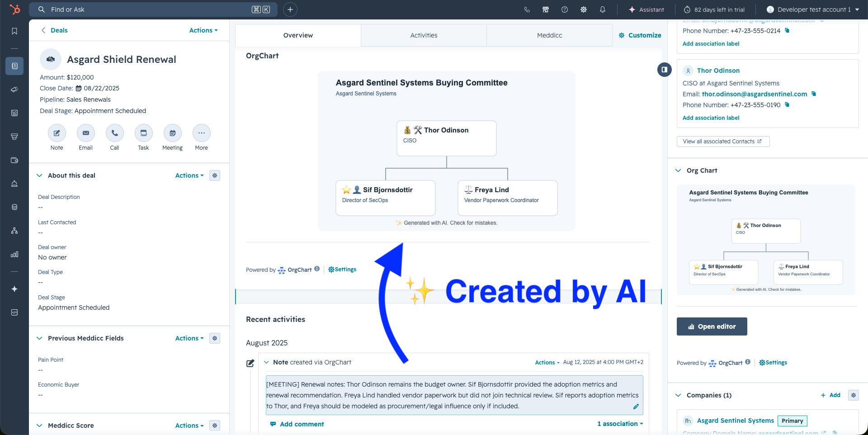Image resolution: width=868 pixels, height=435 pixels.
Task: Click Customize next to the tabs
Action: coord(640,35)
